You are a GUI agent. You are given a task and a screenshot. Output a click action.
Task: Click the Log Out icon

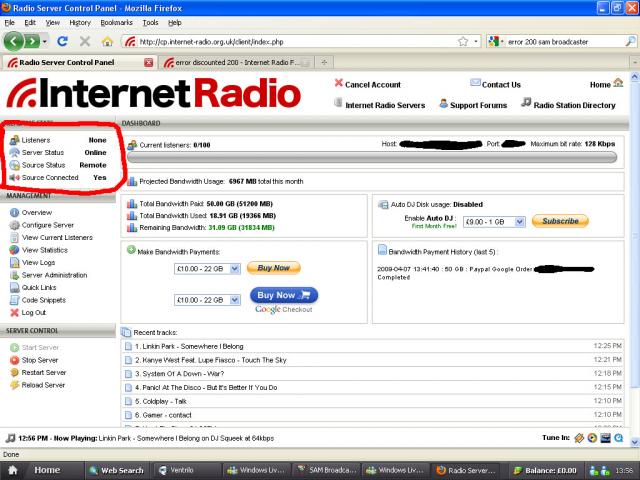[13, 312]
